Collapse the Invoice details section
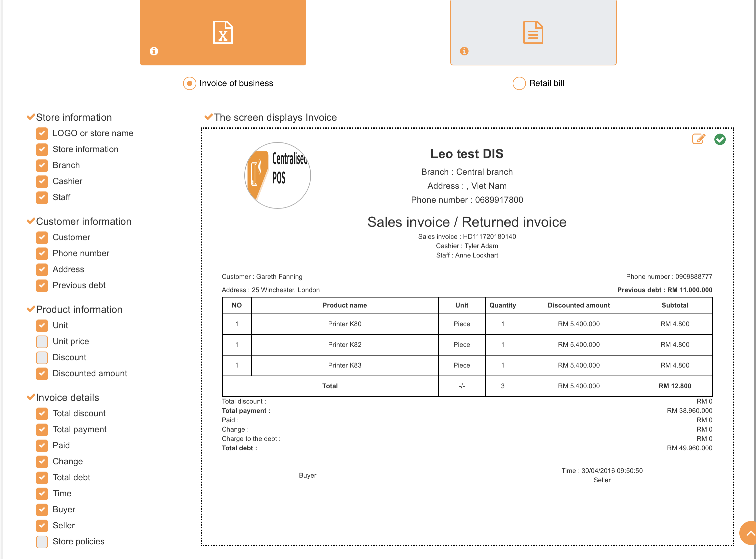Image resolution: width=756 pixels, height=559 pixels. (67, 397)
